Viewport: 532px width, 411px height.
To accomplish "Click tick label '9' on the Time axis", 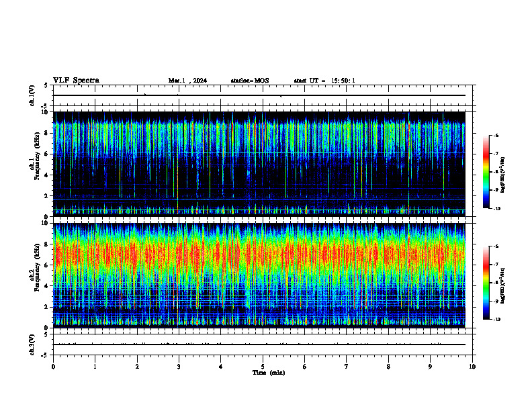I will tap(430, 367).
